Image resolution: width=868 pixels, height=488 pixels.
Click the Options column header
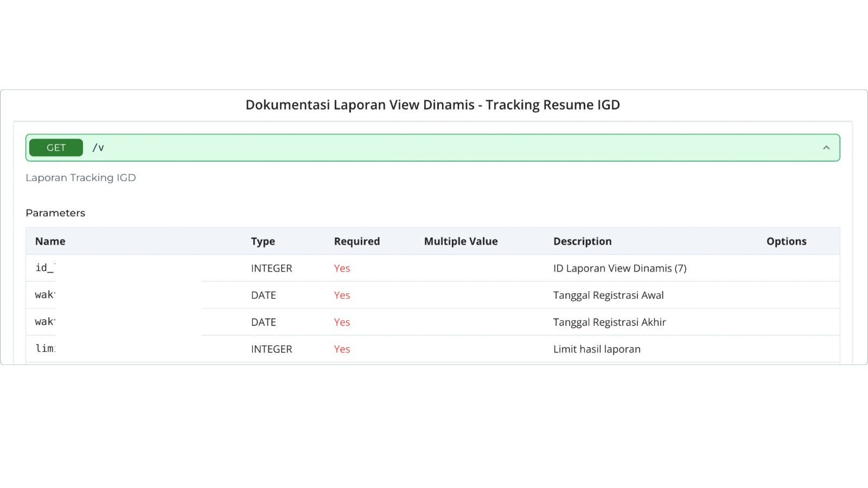[x=787, y=241]
